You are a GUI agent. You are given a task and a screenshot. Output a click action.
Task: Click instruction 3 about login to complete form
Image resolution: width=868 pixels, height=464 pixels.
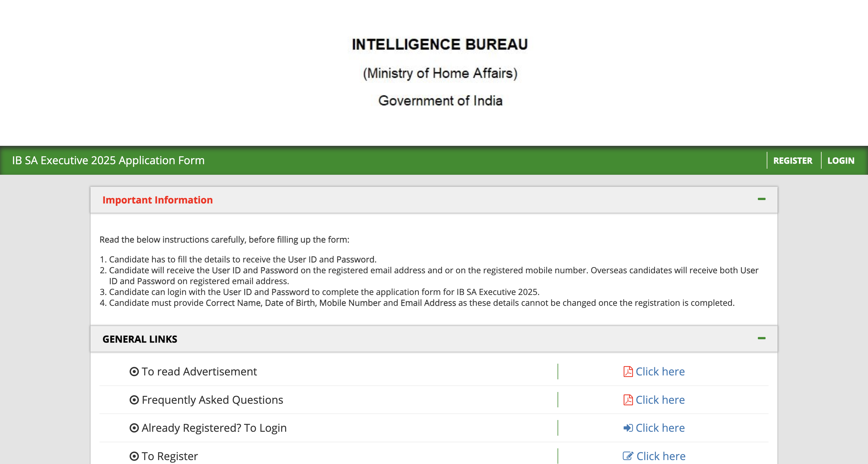click(324, 292)
